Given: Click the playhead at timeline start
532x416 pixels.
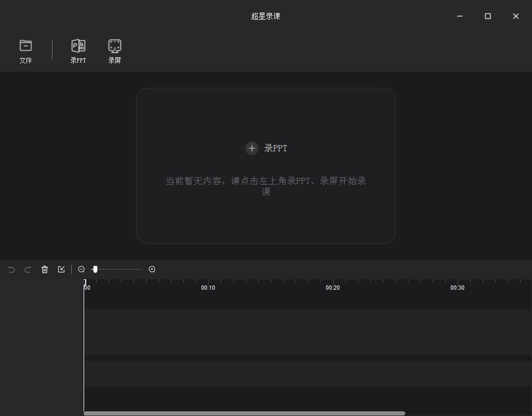Looking at the screenshot, I should coord(85,282).
